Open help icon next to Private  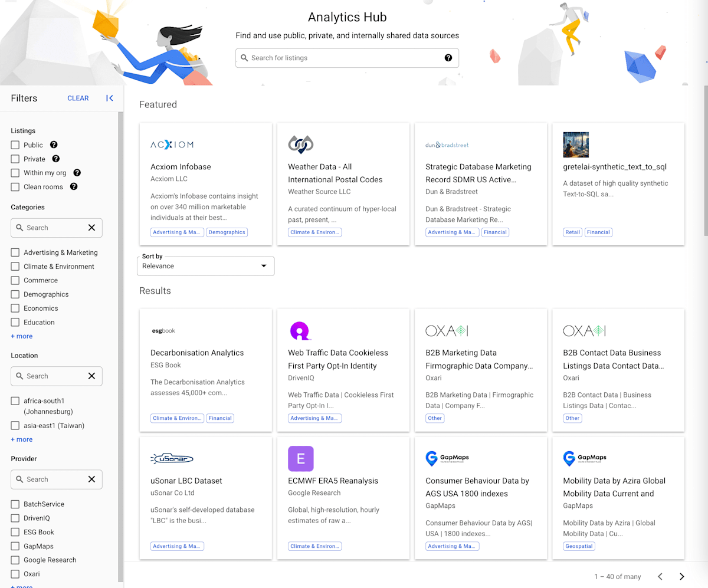pyautogui.click(x=56, y=159)
